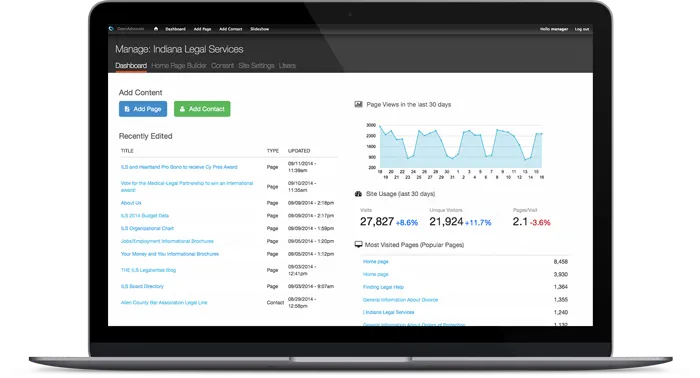Click the 27,827 visits value

coord(377,222)
